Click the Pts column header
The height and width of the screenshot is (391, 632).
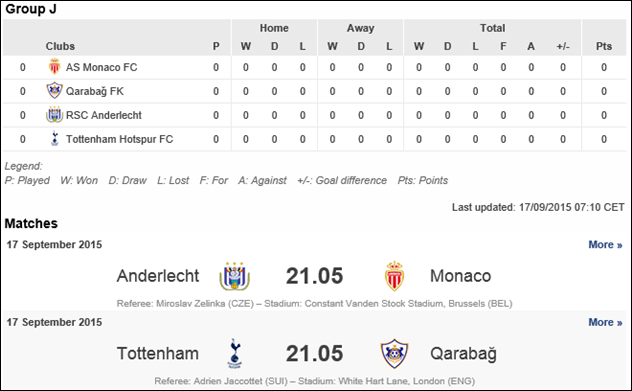point(604,46)
